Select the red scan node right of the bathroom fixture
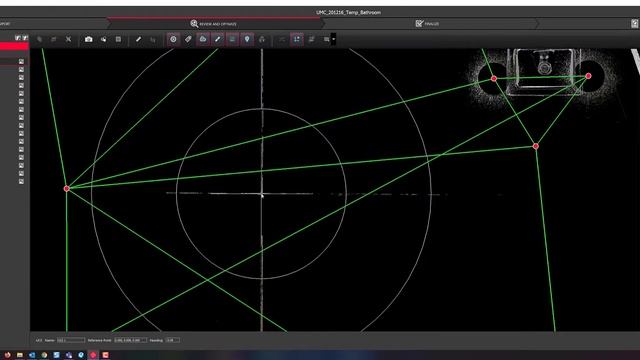Viewport: 640px width, 360px height. [588, 76]
